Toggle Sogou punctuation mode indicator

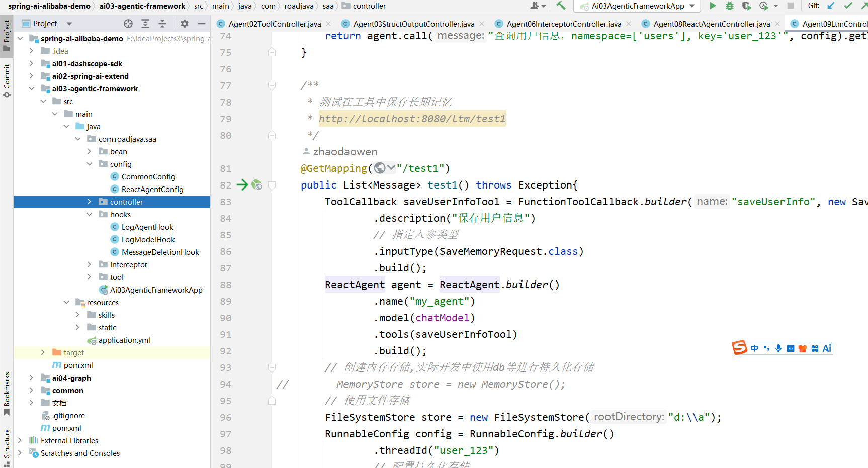(766, 348)
